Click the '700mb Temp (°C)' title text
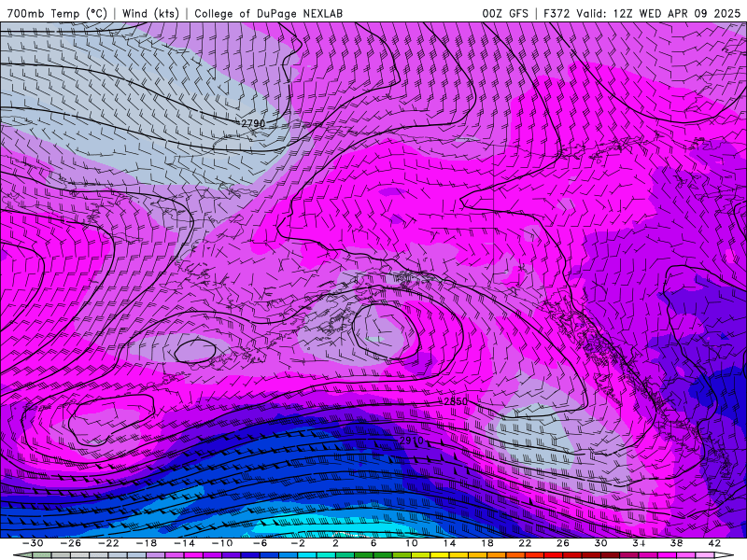 pos(57,13)
